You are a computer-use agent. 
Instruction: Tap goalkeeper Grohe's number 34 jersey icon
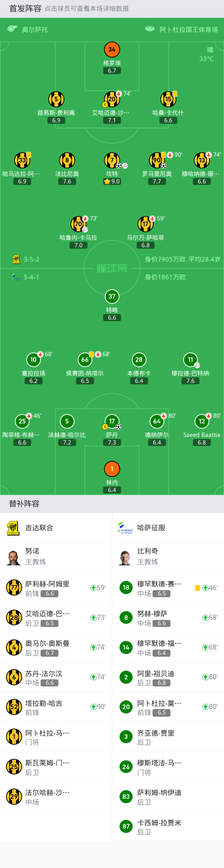point(112,49)
